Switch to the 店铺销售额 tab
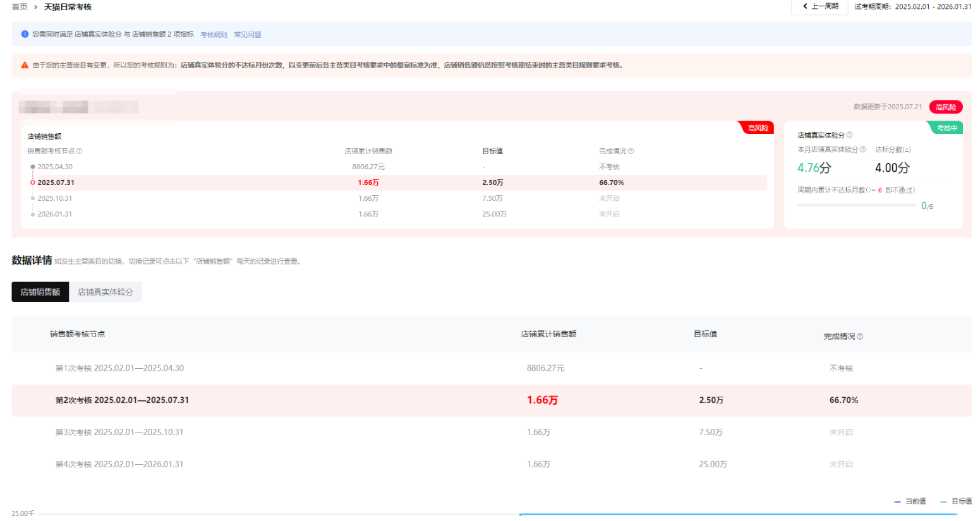The height and width of the screenshot is (521, 980). (x=40, y=291)
